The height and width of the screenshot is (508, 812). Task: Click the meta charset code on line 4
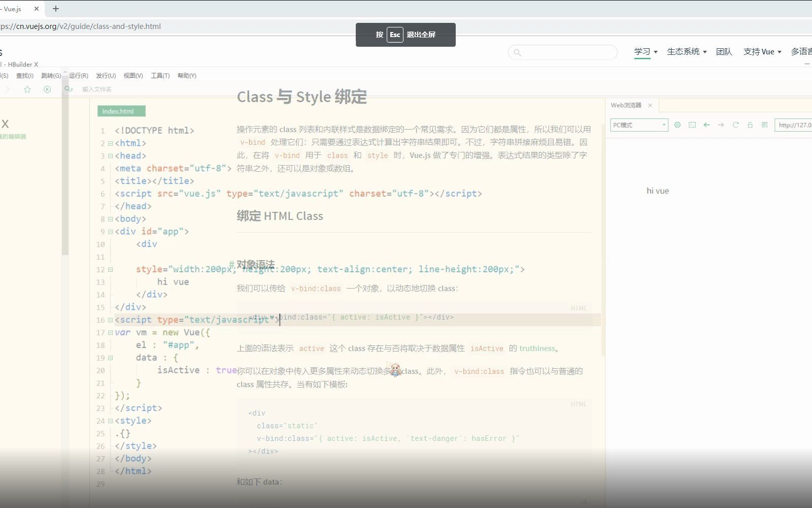tap(173, 169)
